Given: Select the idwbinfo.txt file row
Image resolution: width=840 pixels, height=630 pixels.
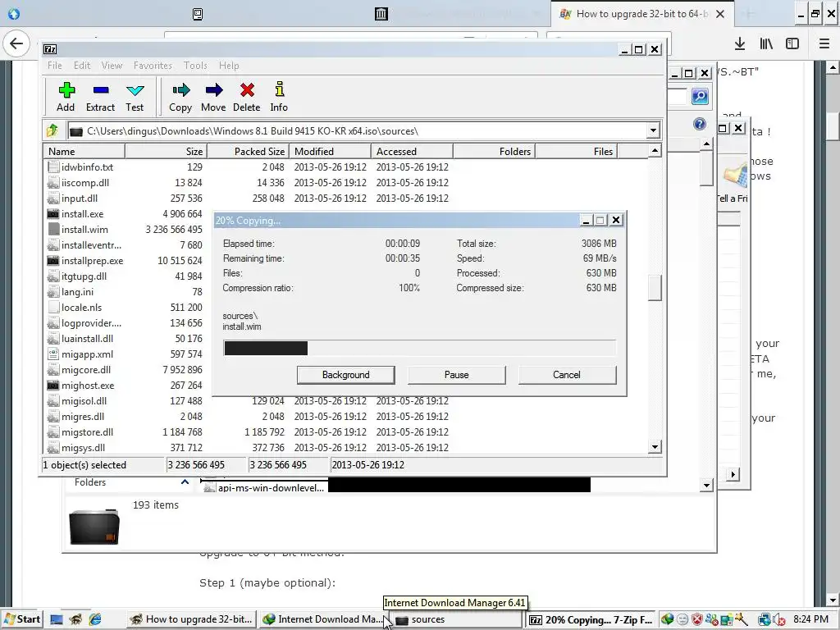Looking at the screenshot, I should (x=346, y=167).
